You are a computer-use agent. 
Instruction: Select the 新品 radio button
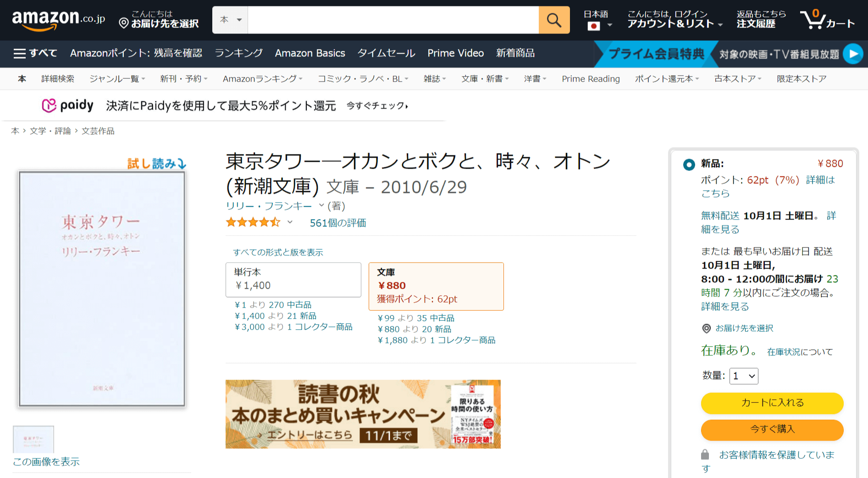tap(689, 165)
